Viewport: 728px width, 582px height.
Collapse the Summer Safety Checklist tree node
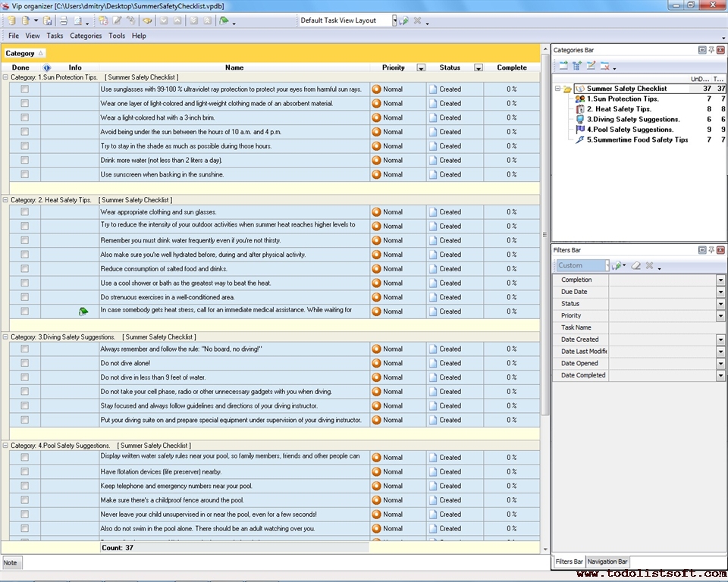click(557, 89)
